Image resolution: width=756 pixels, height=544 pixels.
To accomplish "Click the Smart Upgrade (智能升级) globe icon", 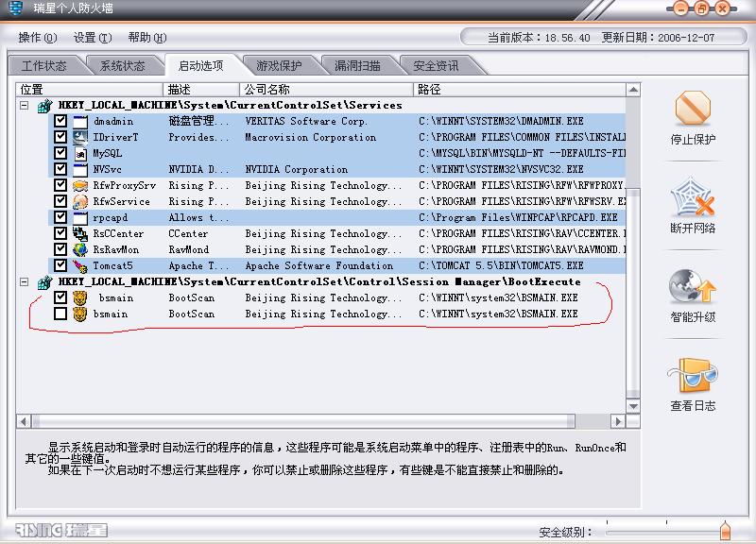I will click(x=693, y=286).
